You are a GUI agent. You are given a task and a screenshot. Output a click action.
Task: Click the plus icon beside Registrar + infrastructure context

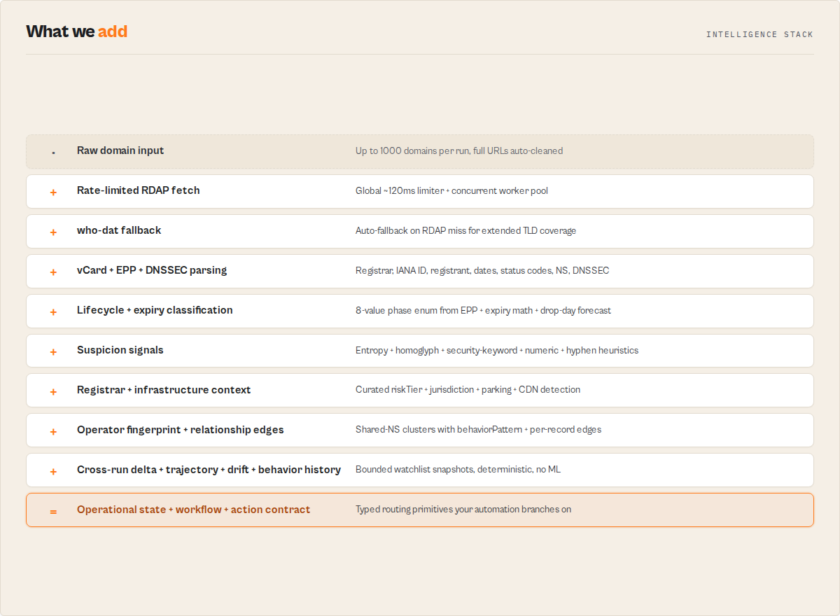(x=53, y=391)
